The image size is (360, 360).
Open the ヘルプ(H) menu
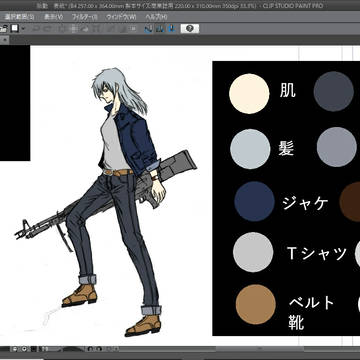pos(156,17)
